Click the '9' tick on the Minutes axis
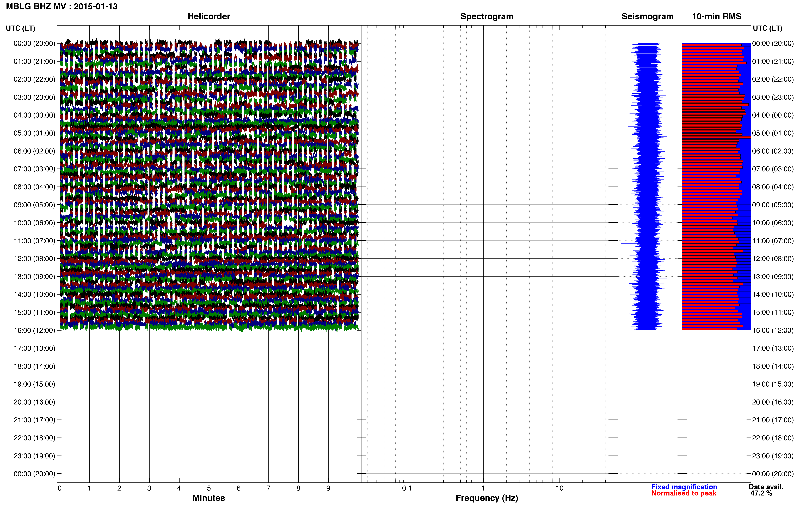This screenshot has width=812, height=508. click(328, 488)
